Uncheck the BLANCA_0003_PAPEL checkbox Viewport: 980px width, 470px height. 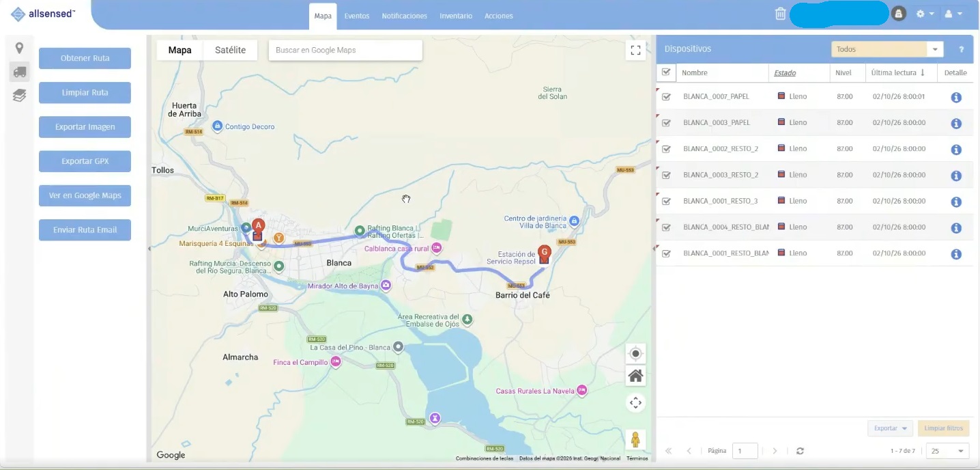tap(666, 123)
